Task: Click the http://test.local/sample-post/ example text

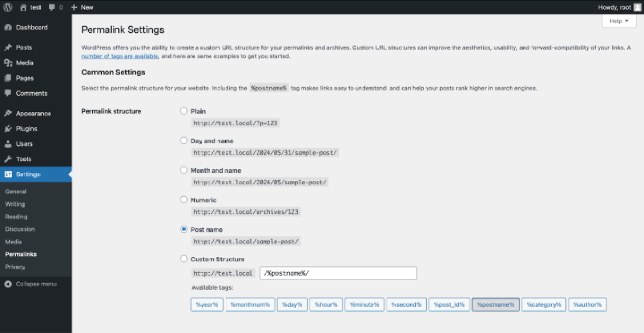Action: (246, 242)
